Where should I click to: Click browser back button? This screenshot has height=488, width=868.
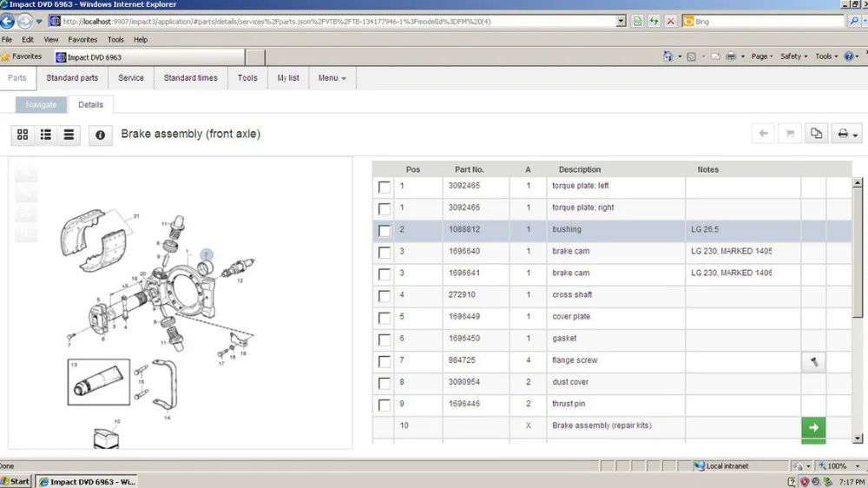(7, 21)
